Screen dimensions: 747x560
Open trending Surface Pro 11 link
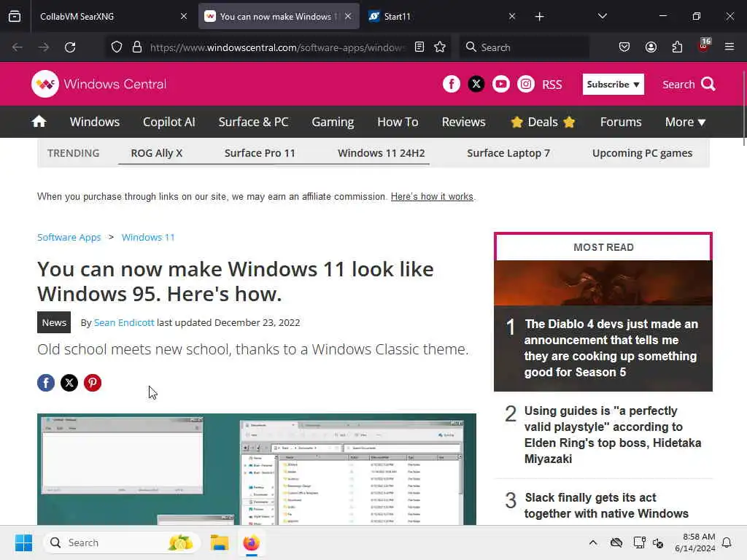pyautogui.click(x=260, y=153)
